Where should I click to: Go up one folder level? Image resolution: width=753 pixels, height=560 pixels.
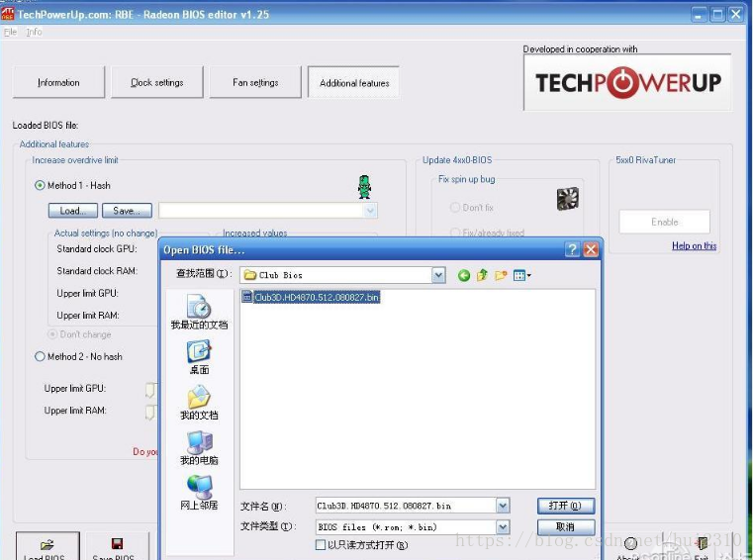point(483,275)
